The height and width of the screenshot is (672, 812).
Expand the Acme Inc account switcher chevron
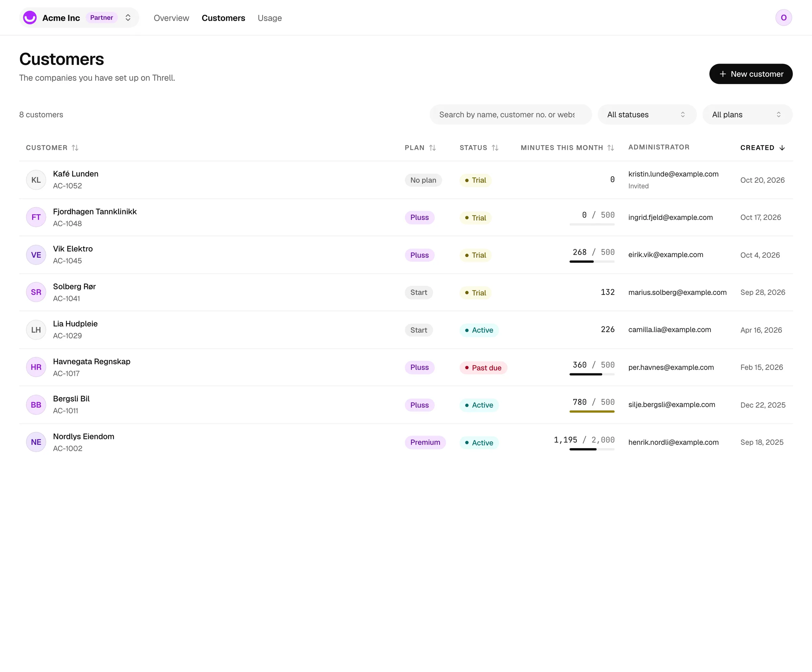(128, 18)
